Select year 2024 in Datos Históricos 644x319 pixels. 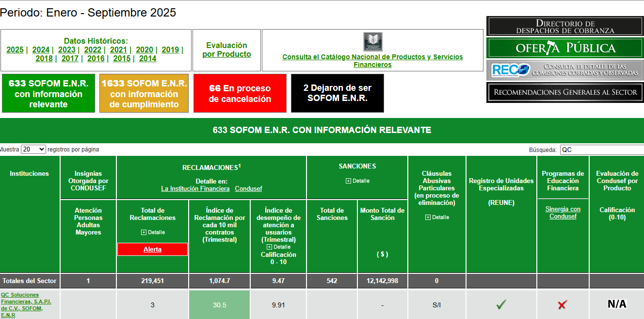[41, 50]
